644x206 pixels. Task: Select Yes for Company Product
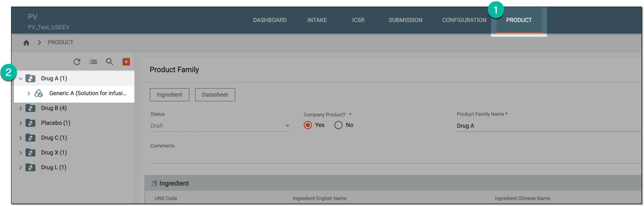pos(308,125)
